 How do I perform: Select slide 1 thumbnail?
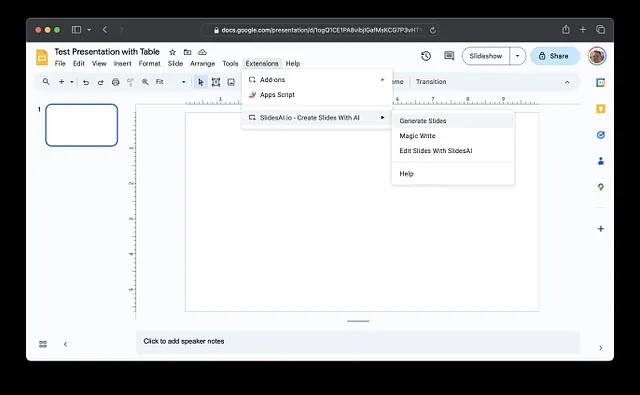82,125
